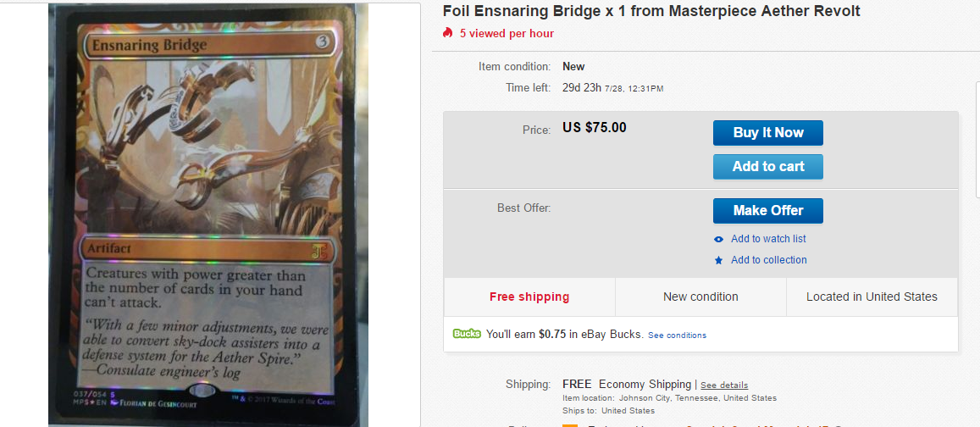980x427 pixels.
Task: Click the Foil Ensnaring Bridge listing title
Action: (651, 11)
